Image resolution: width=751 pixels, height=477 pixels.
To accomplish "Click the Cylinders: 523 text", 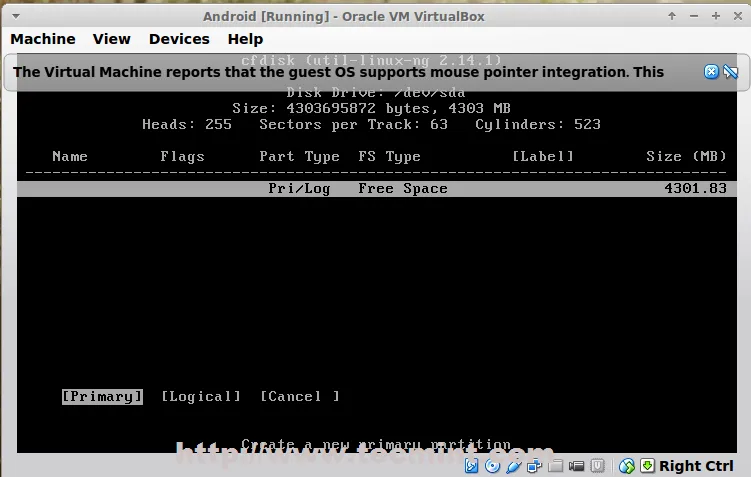I will pyautogui.click(x=538, y=125).
